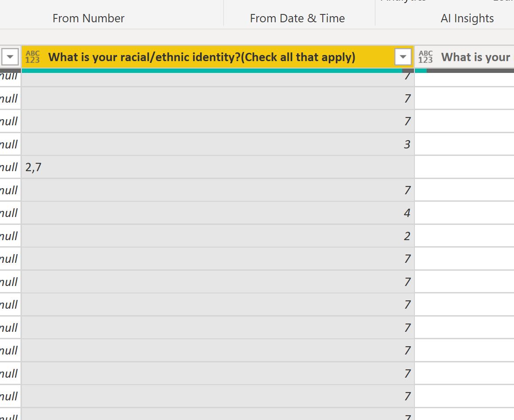Image resolution: width=514 pixels, height=420 pixels.
Task: Click racial/ethnic identity column data type icon
Action: 32,57
